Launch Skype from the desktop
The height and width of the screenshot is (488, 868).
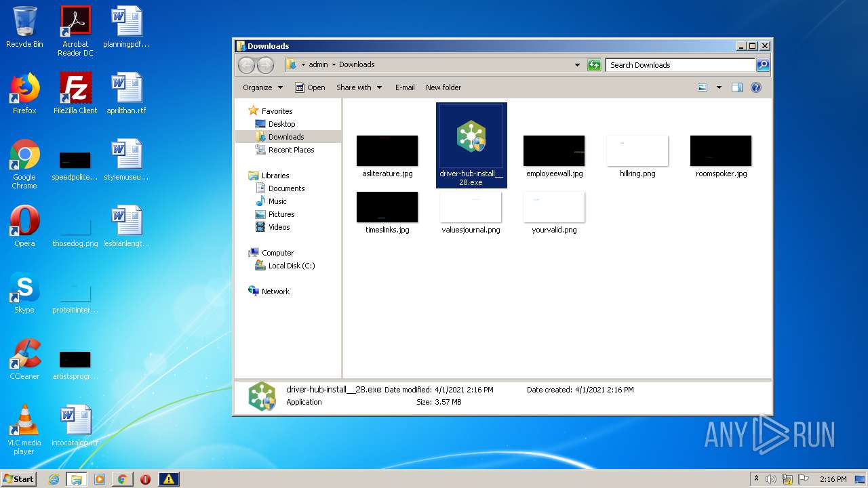pos(24,293)
